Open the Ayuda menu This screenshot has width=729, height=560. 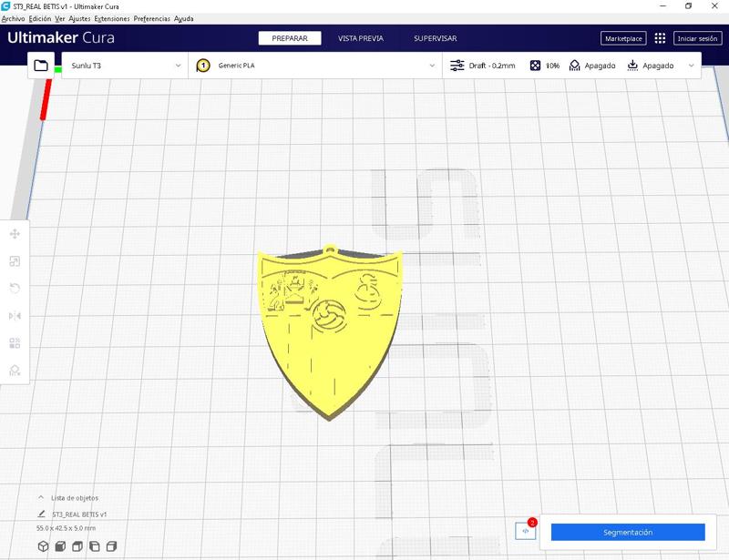184,18
